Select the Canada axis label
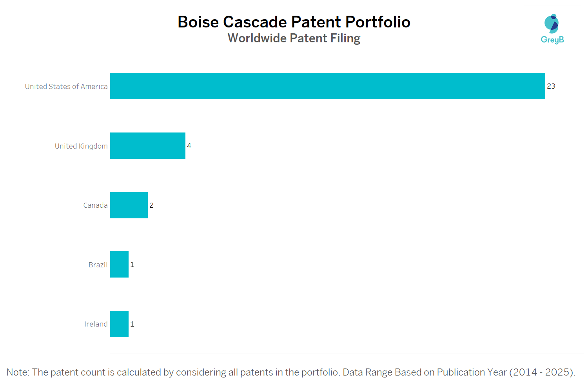The image size is (588, 392). coord(95,205)
